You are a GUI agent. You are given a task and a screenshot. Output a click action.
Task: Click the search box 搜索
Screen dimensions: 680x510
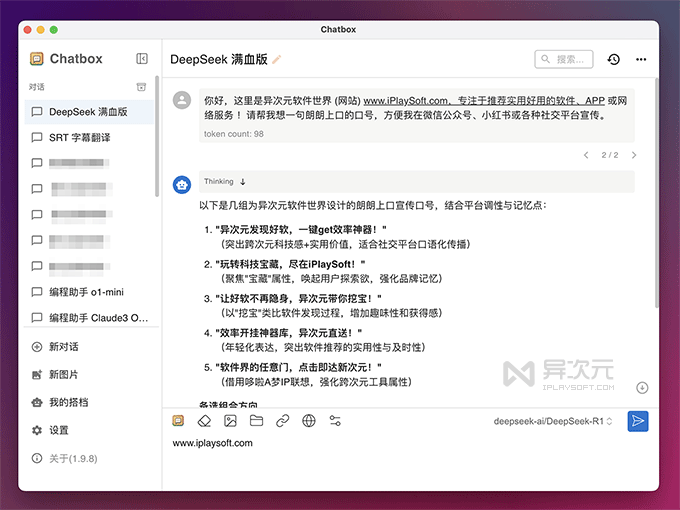(564, 59)
